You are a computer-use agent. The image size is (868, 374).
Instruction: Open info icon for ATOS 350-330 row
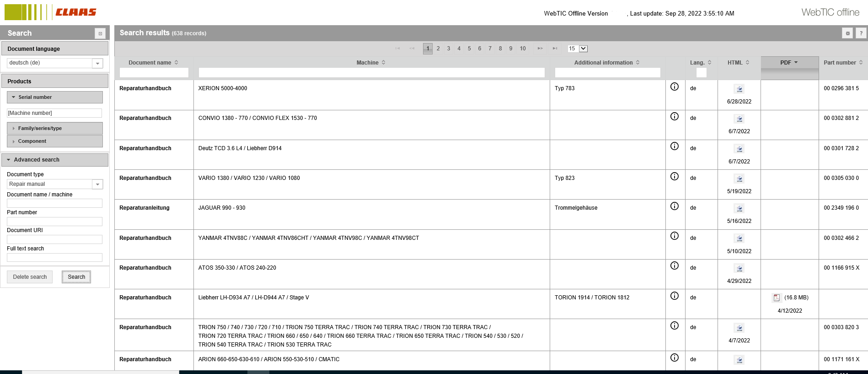tap(675, 266)
